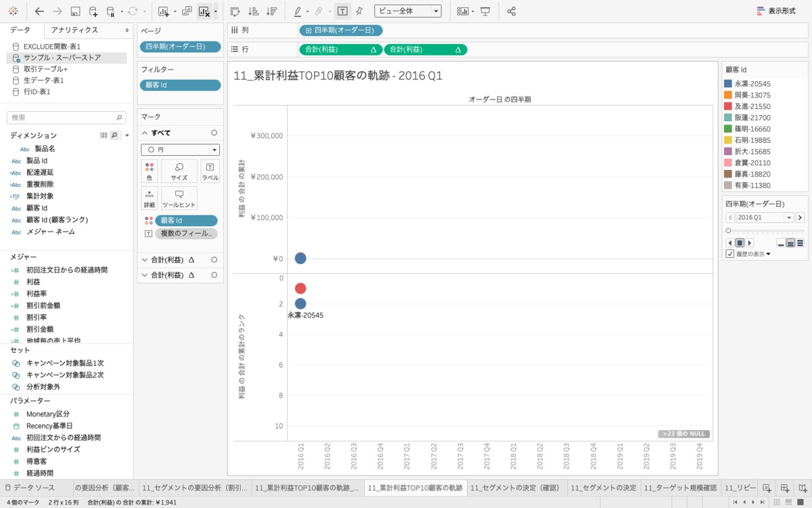The image size is (812, 508).
Task: Toggle the mark labels T icon
Action: 343,12
